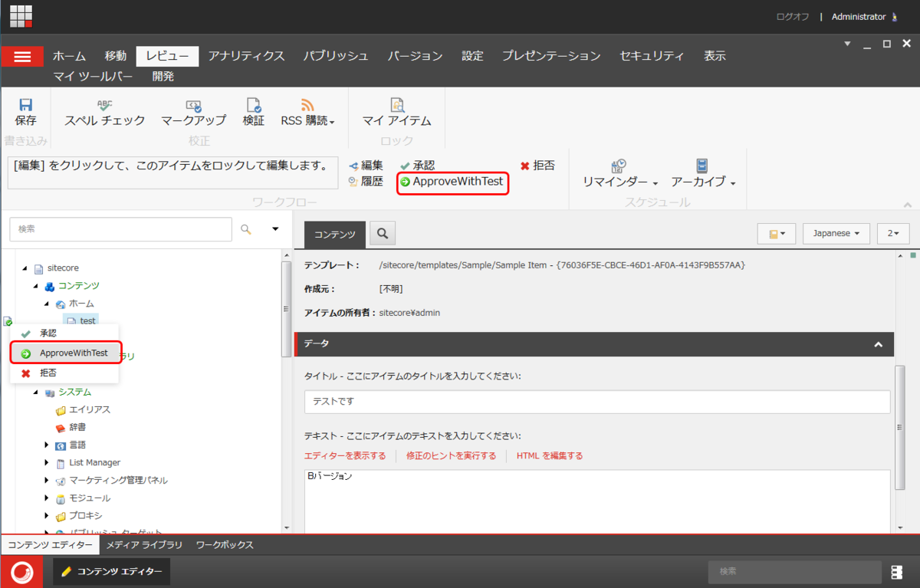Choose ApproveWithTest in the context menu

click(x=64, y=353)
